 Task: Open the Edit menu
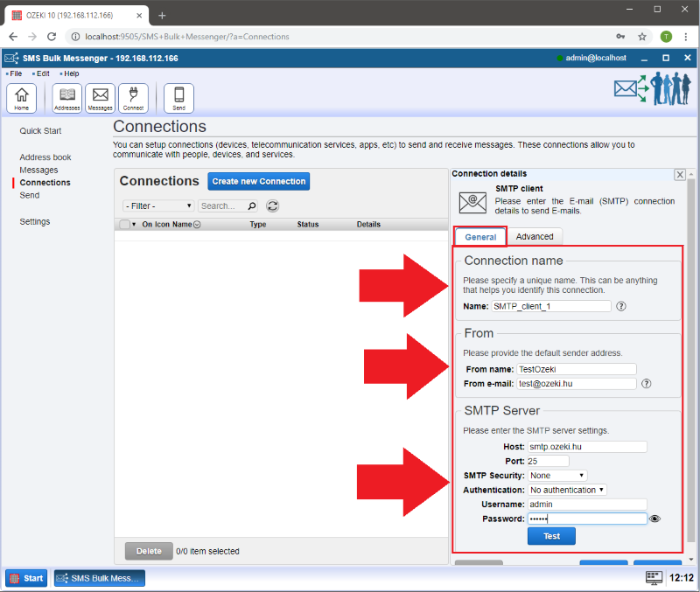point(42,73)
